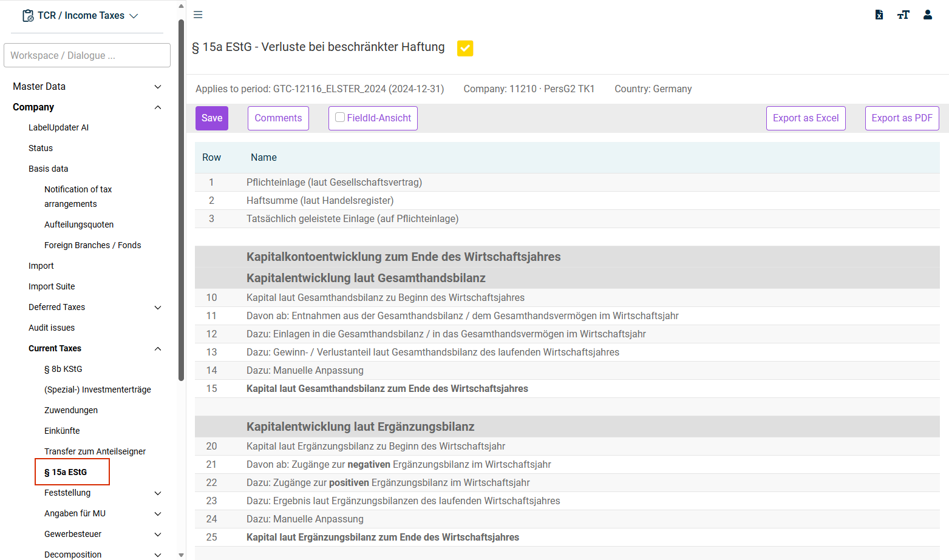Select row 15 Kapital laut Gesamthandsbilanz Ende
Image resolution: width=949 pixels, height=560 pixels.
567,389
